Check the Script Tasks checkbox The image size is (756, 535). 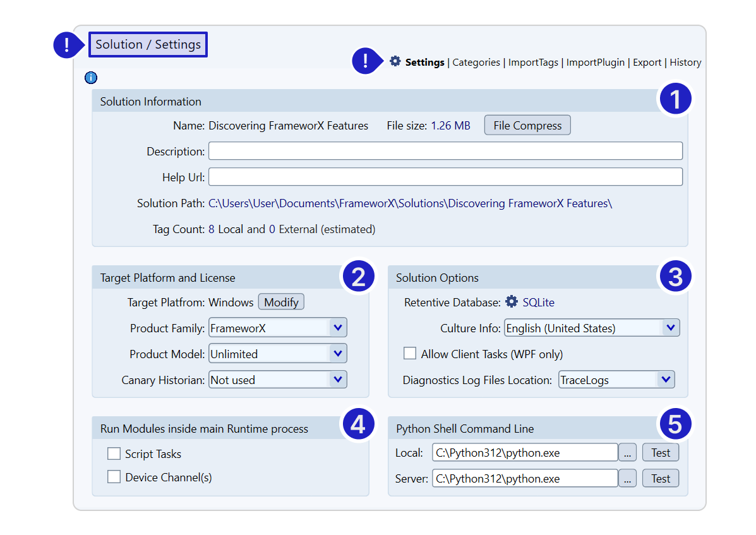pos(114,454)
